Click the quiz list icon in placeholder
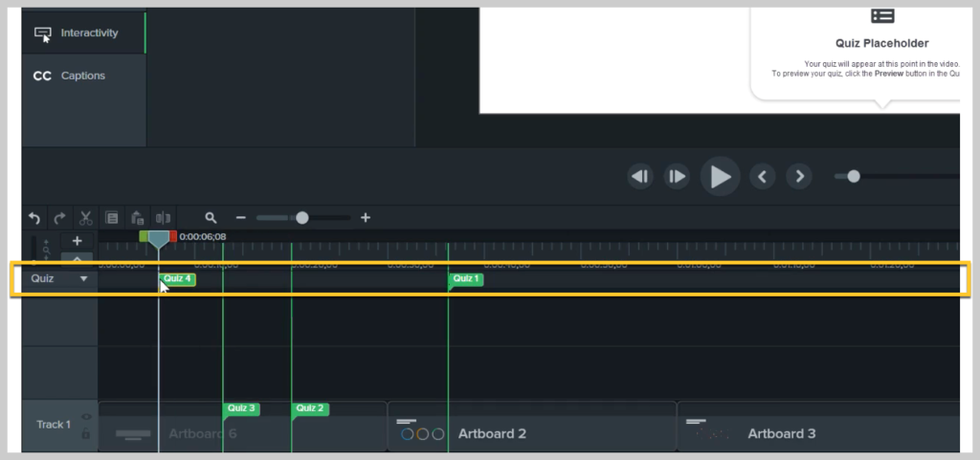 click(x=882, y=16)
